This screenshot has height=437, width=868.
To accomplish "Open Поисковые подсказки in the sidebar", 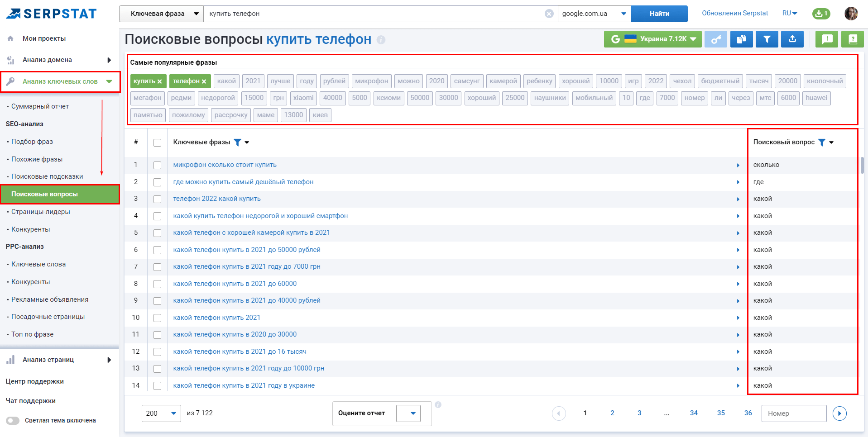I will click(47, 176).
